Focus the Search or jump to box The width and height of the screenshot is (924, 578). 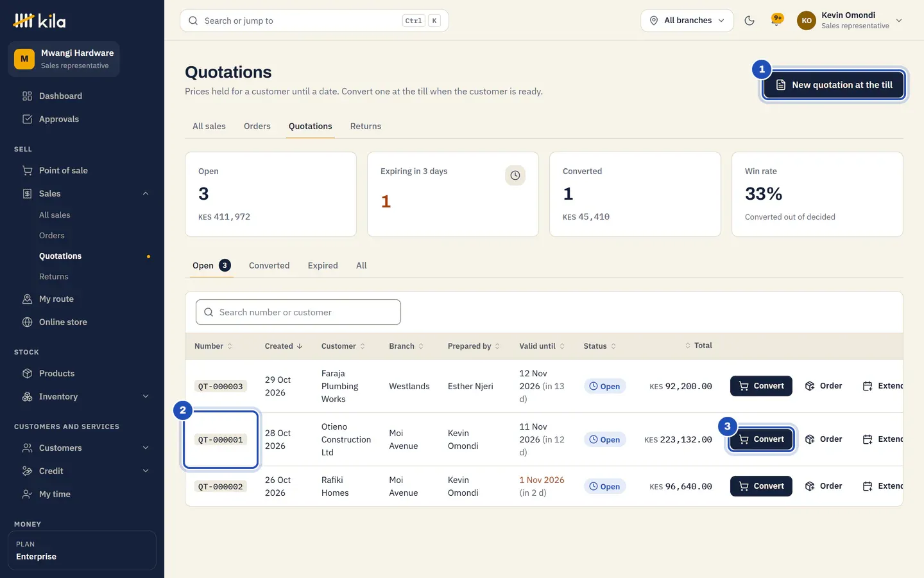314,21
